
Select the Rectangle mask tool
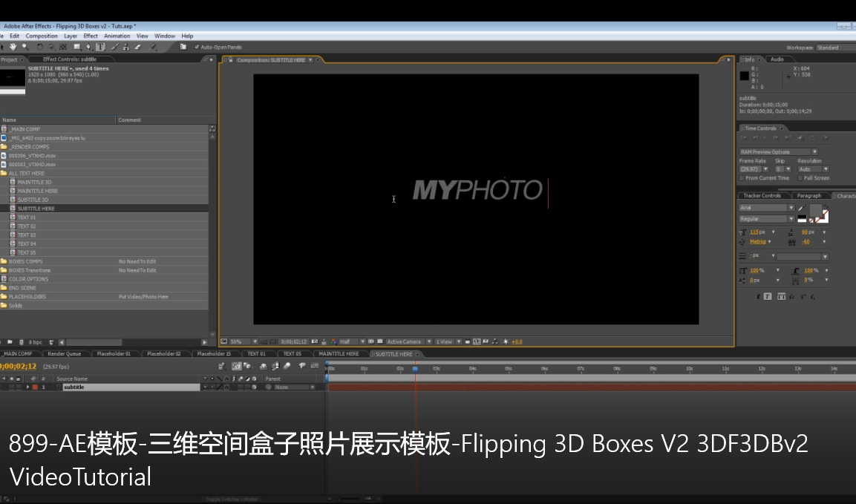[x=77, y=47]
